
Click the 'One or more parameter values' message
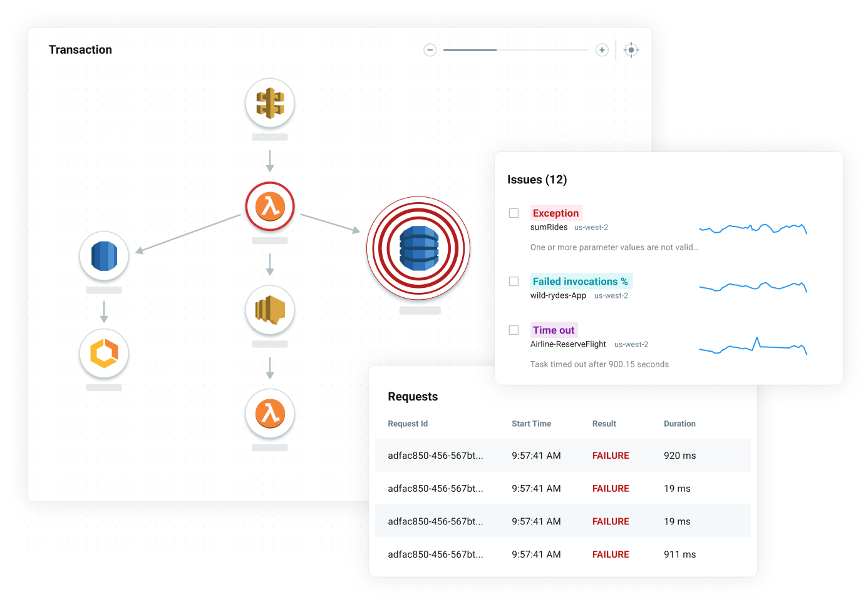pyautogui.click(x=614, y=247)
